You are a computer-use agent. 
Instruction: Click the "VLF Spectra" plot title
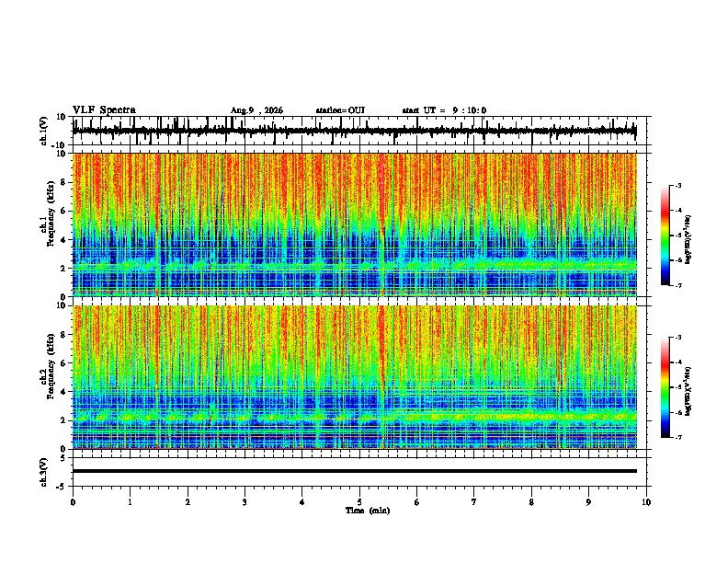(x=104, y=110)
